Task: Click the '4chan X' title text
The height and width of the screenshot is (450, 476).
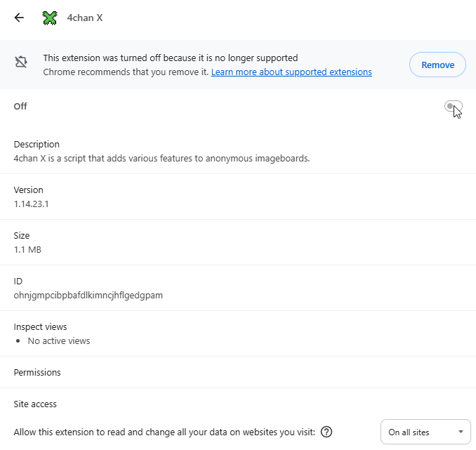Action: (x=85, y=18)
